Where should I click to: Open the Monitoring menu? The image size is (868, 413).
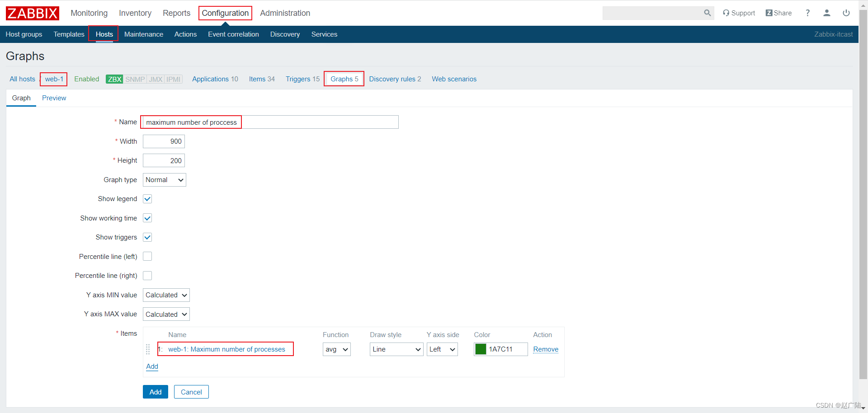click(89, 13)
